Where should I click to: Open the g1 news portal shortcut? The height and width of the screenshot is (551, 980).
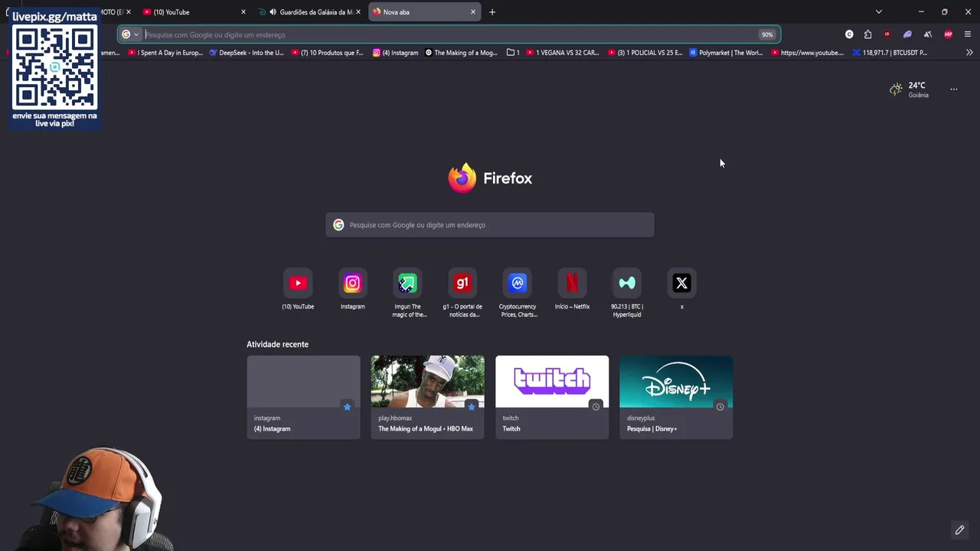coord(462,283)
